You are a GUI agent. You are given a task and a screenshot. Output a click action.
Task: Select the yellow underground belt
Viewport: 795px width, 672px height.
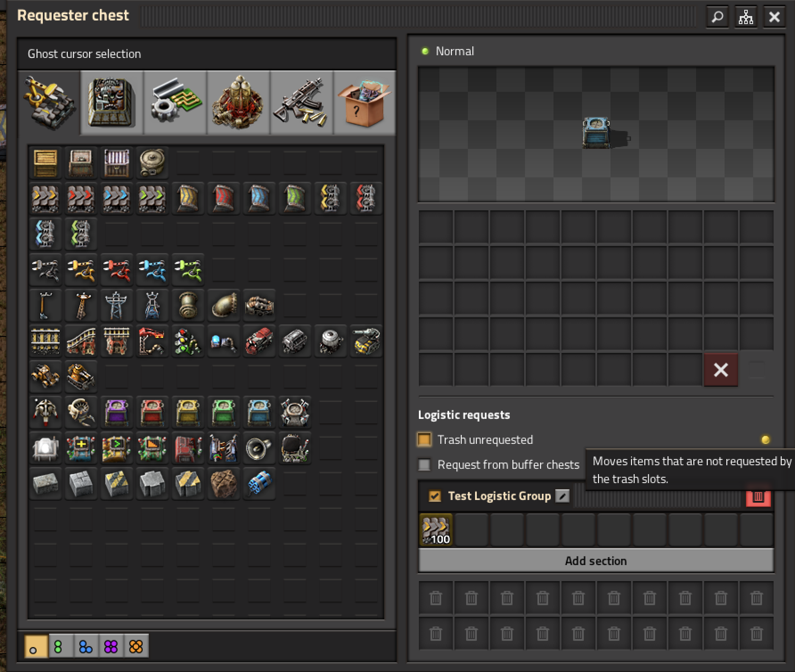click(188, 199)
